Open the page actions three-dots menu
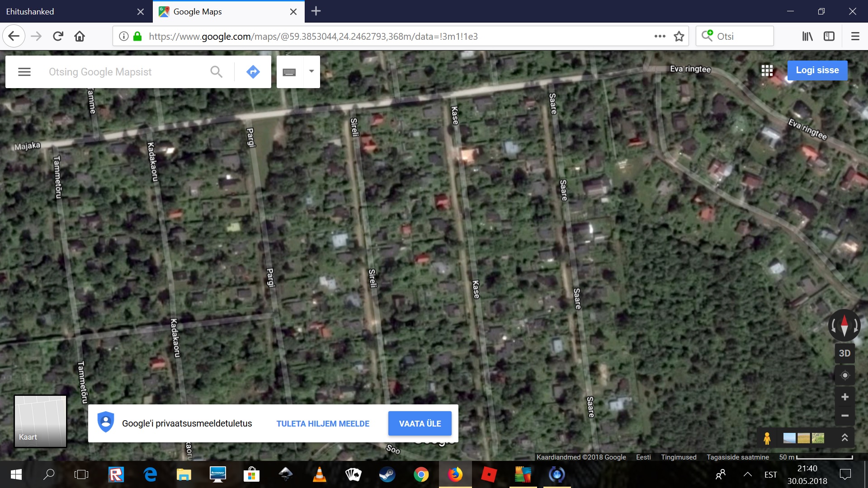Screen dimensions: 868x488 pos(660,36)
